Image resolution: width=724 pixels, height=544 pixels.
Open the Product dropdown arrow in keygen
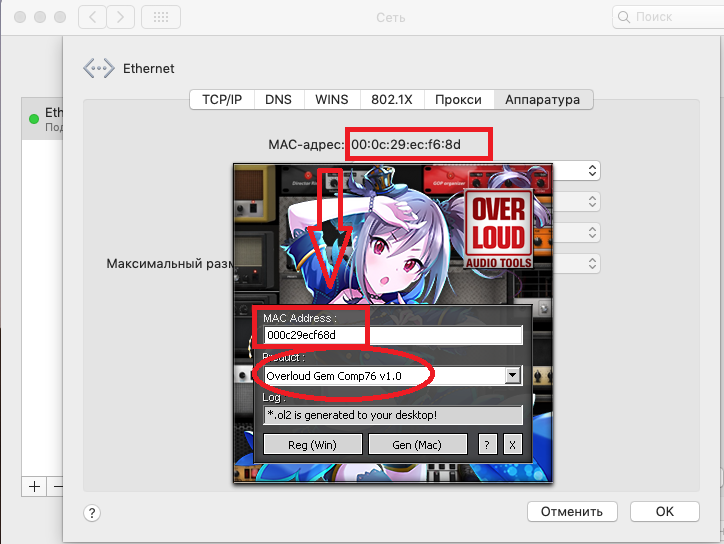click(513, 376)
